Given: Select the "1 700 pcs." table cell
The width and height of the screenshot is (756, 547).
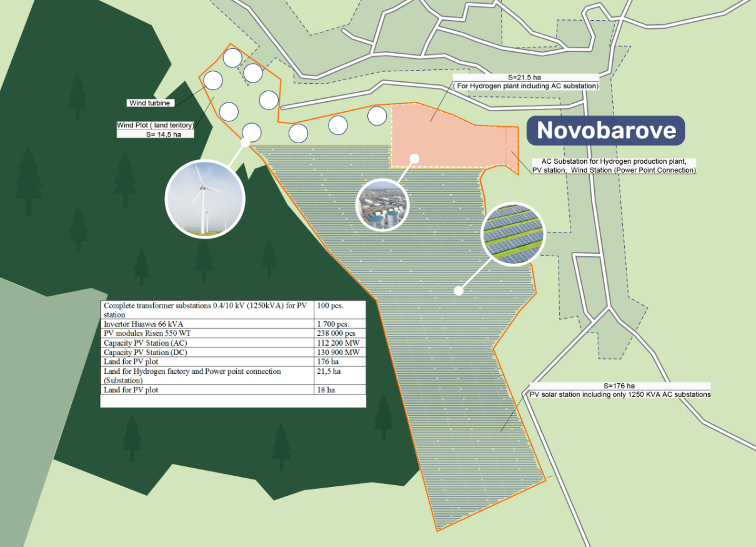Looking at the screenshot, I should [340, 324].
